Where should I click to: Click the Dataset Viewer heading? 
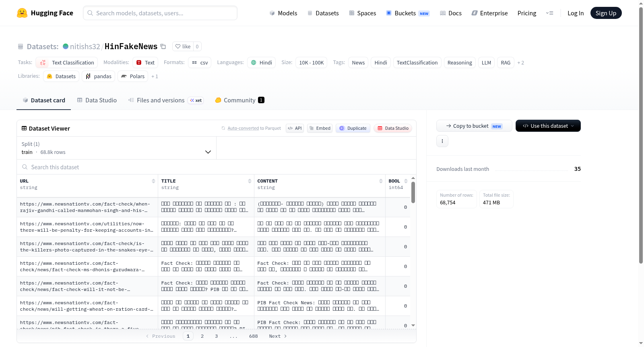click(49, 128)
